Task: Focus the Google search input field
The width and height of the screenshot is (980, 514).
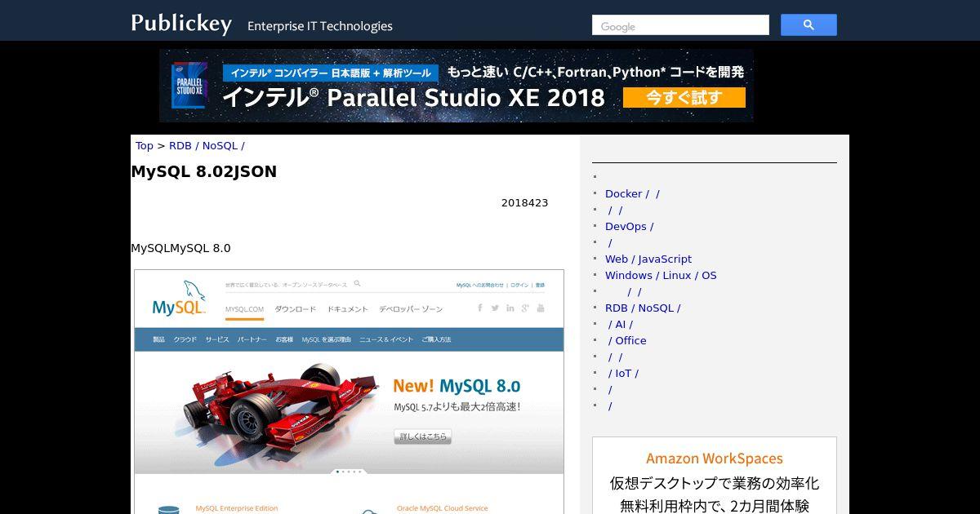Action: pyautogui.click(x=680, y=25)
